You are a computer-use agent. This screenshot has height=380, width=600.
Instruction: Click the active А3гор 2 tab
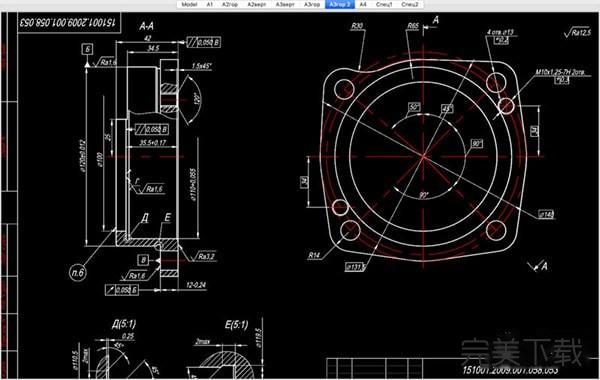pyautogui.click(x=340, y=4)
